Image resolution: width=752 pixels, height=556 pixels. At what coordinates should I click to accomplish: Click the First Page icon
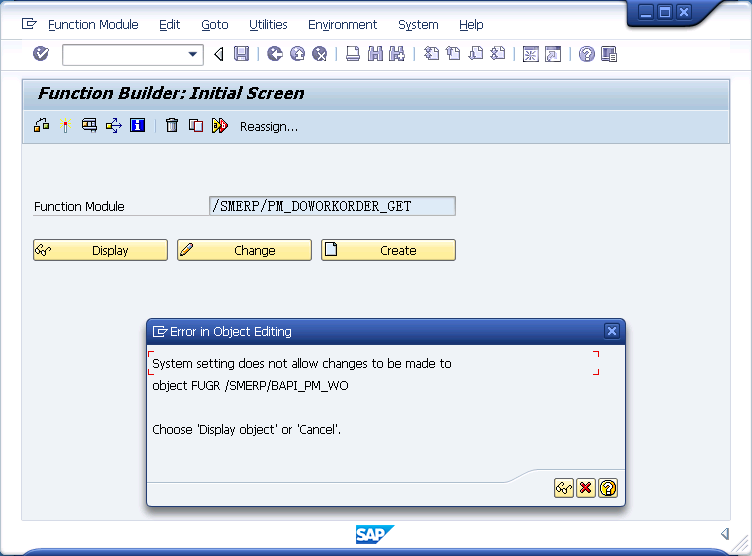coord(431,54)
